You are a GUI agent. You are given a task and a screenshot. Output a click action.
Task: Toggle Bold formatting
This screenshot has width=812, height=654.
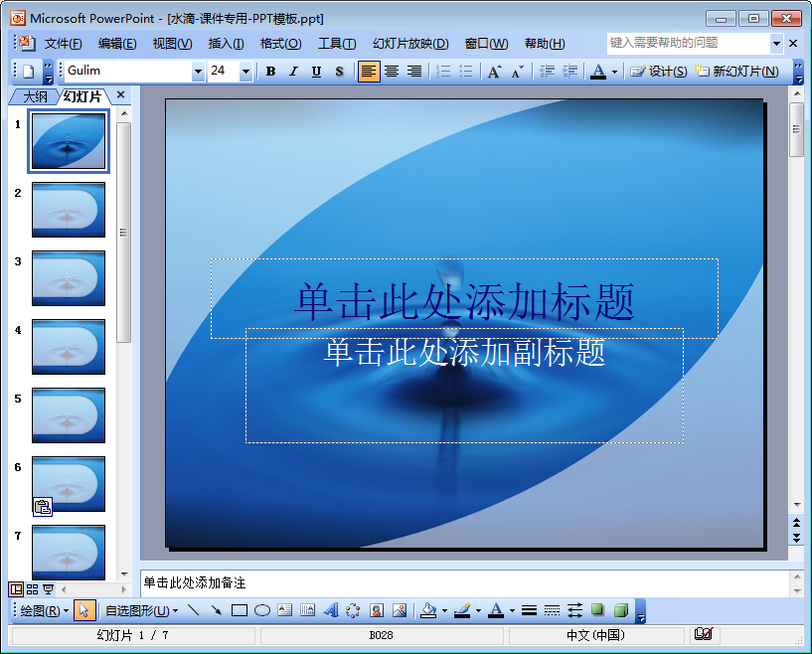pyautogui.click(x=270, y=72)
